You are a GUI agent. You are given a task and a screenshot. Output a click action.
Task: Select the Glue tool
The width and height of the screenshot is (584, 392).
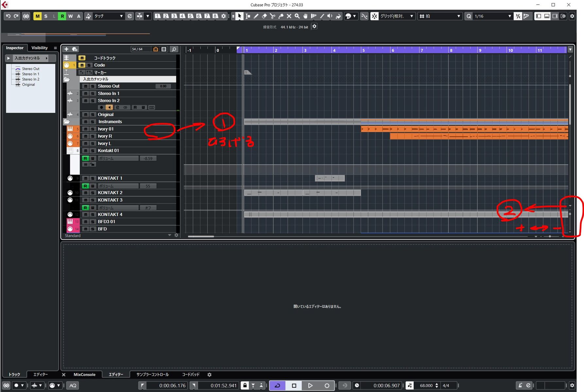[281, 16]
